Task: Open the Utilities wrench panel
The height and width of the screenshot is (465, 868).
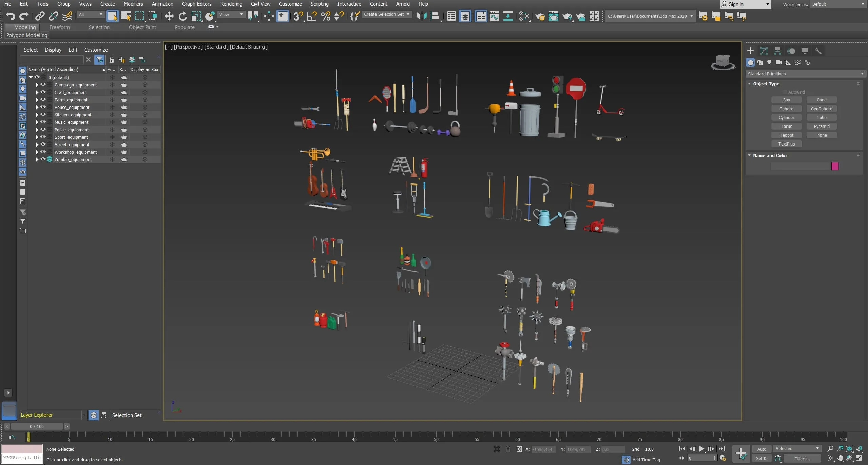Action: pos(818,51)
